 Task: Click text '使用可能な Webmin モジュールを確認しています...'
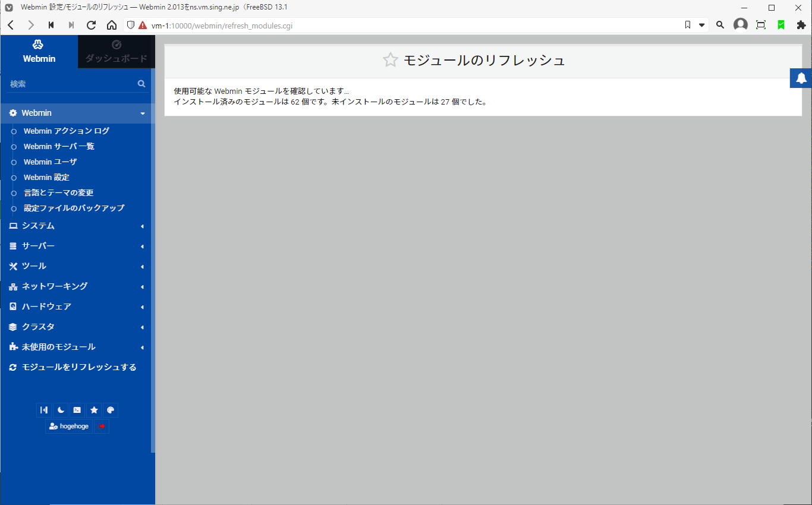tap(262, 91)
